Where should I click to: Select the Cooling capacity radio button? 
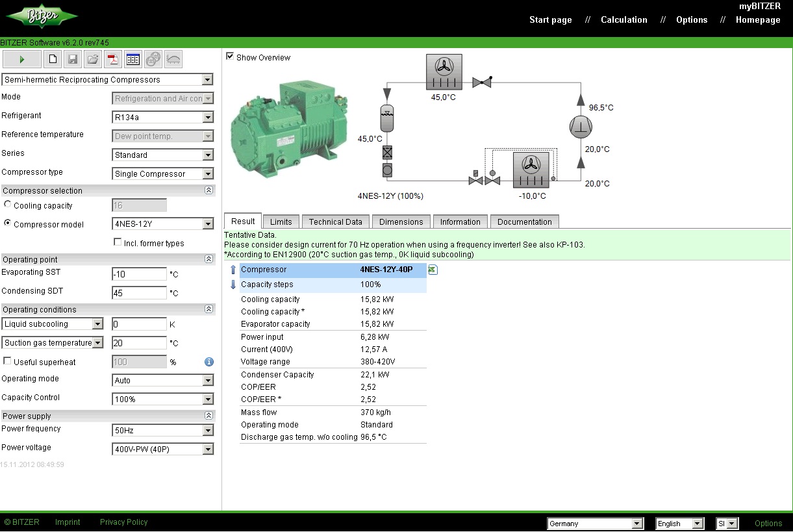tap(8, 205)
